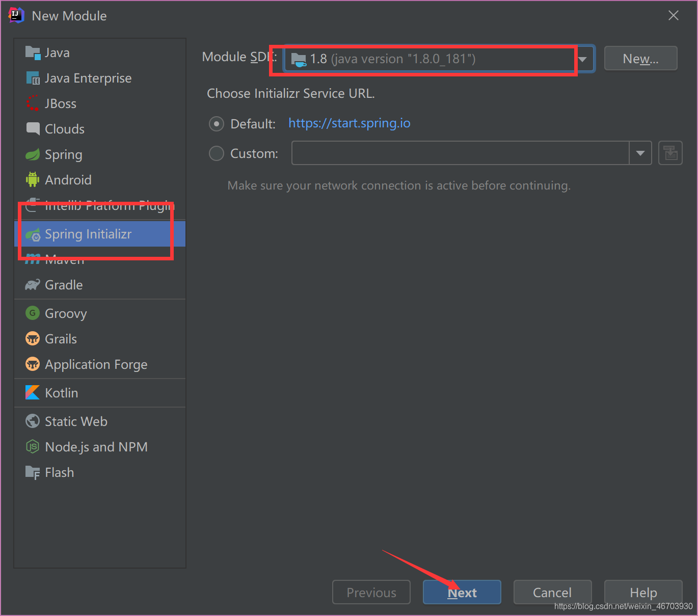Click the Next button
Screen dimensions: 698x616
pyautogui.click(x=462, y=592)
